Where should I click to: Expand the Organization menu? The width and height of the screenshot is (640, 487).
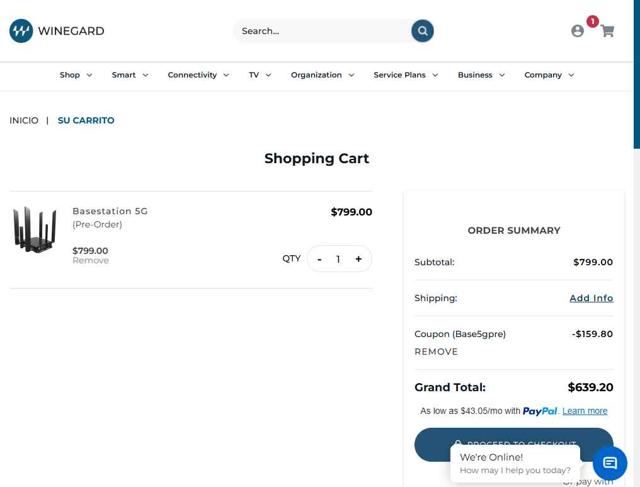tap(322, 75)
